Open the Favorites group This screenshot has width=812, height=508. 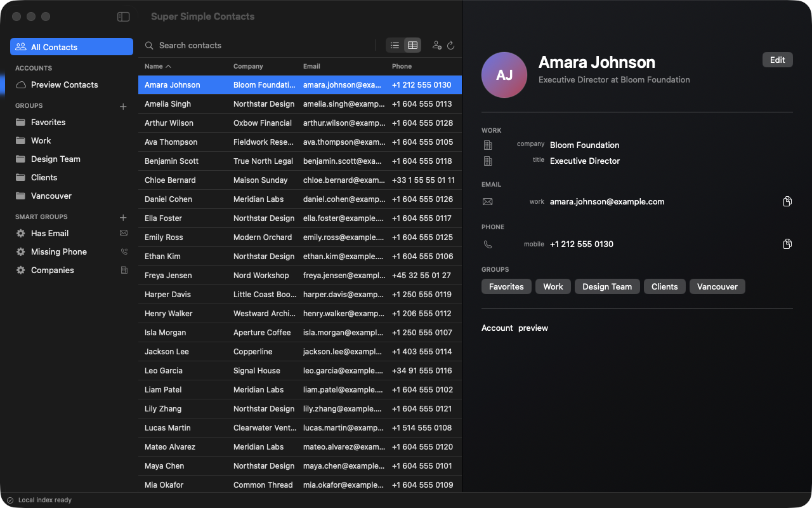click(x=72, y=122)
